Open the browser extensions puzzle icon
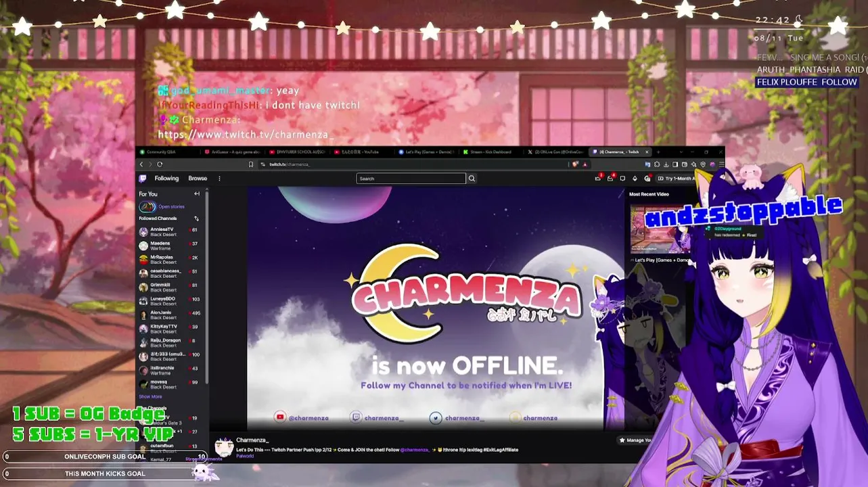Viewport: 868px width, 487px height. tap(656, 164)
